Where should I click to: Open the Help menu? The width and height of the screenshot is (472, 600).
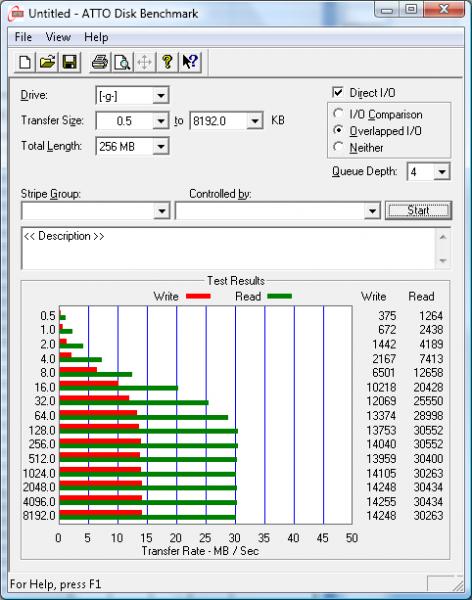pyautogui.click(x=96, y=37)
